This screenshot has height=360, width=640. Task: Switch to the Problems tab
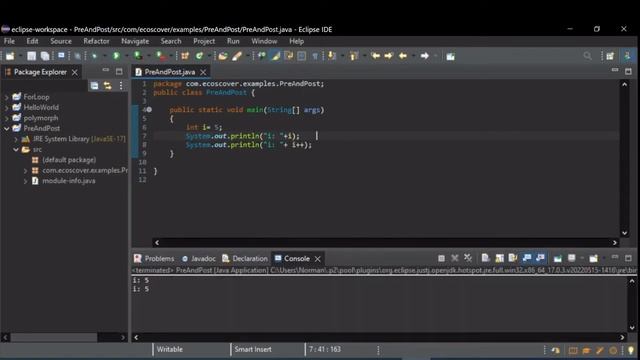[154, 259]
